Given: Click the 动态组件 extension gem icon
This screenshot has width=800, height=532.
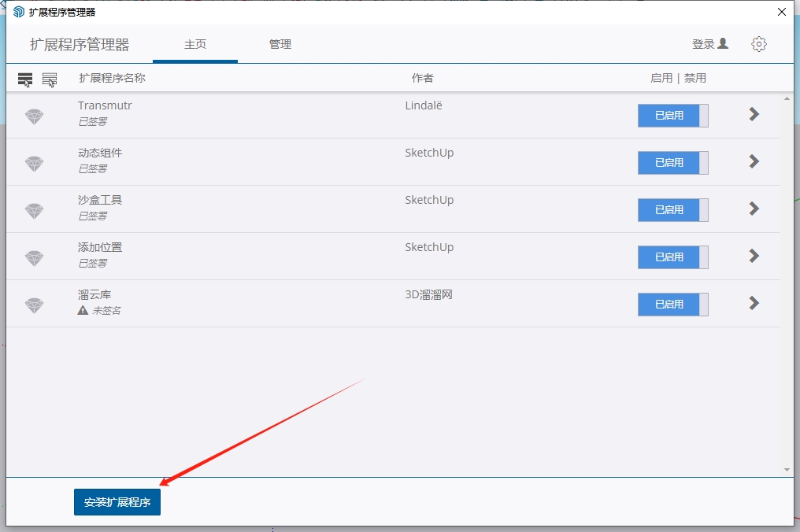Looking at the screenshot, I should pyautogui.click(x=34, y=164).
